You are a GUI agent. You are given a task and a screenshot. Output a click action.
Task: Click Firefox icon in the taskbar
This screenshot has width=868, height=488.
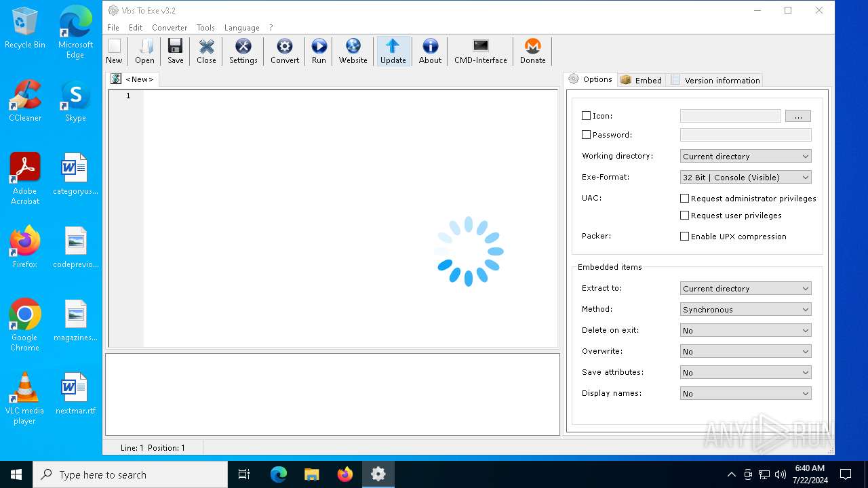[344, 474]
